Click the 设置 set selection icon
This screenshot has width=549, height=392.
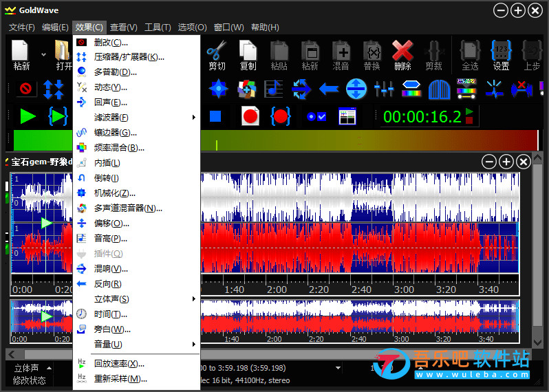pos(501,54)
